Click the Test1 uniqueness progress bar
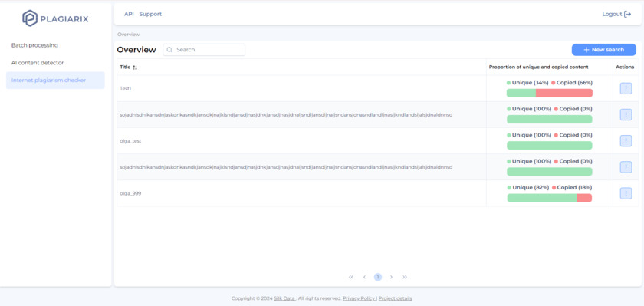644x306 pixels. click(550, 94)
